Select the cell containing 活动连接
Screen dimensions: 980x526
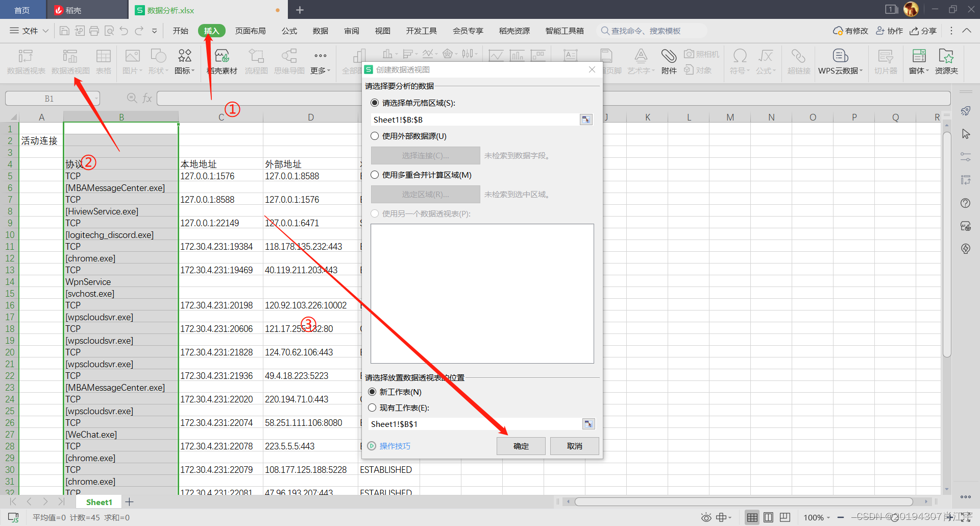41,140
